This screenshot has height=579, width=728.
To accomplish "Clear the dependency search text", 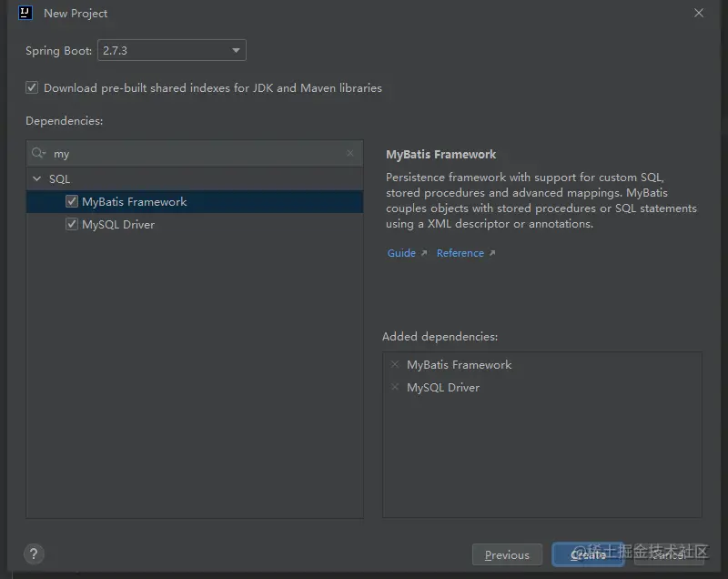I will pyautogui.click(x=350, y=153).
